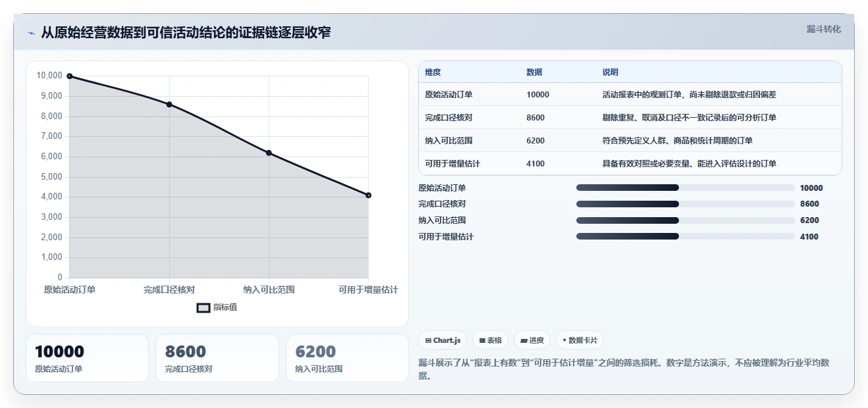The width and height of the screenshot is (868, 408).
Task: Click the 完成口径核对 progress bar
Action: [685, 204]
